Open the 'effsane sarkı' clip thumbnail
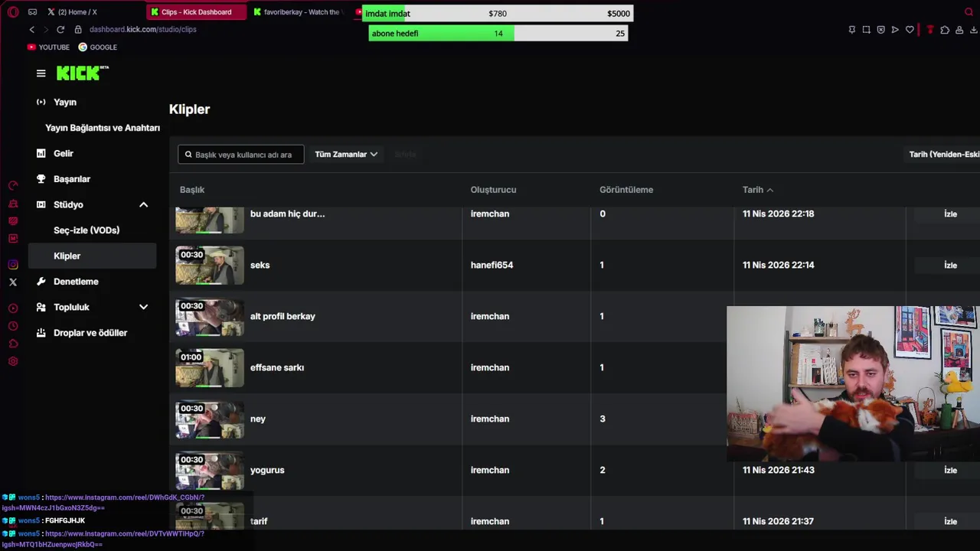 [210, 368]
